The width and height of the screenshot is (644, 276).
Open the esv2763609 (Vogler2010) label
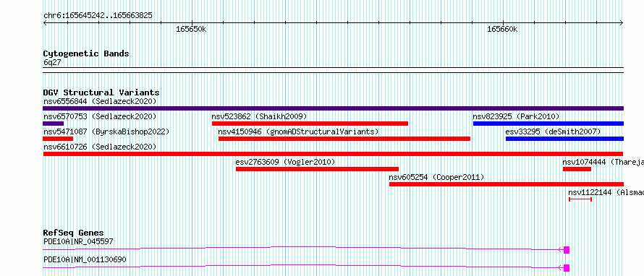coord(285,162)
